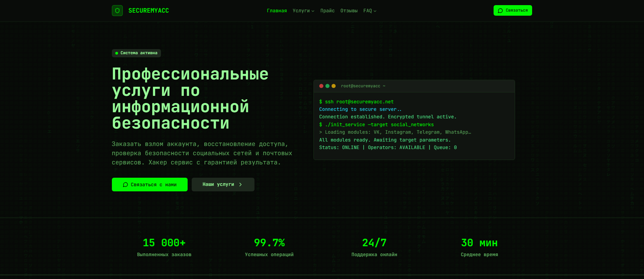Image resolution: width=644 pixels, height=279 pixels.
Task: Click the Поддержка онлайн label
Action: tap(374, 254)
